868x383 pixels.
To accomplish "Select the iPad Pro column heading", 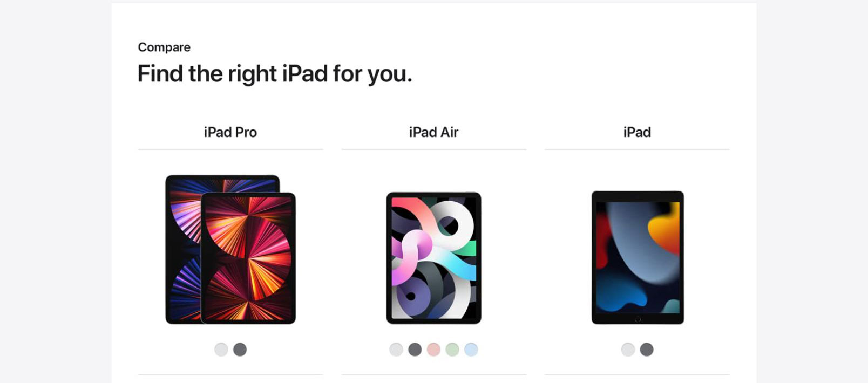I will pos(230,132).
